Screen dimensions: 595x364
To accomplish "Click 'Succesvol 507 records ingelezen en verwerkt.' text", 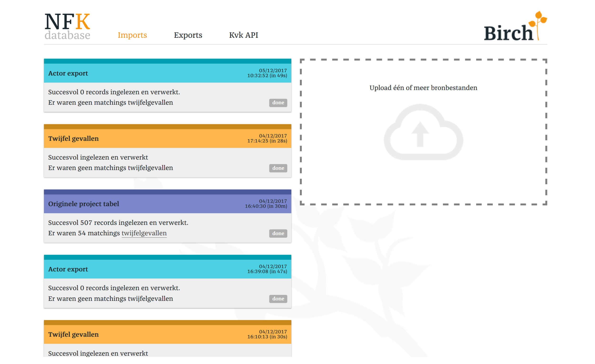I will point(118,223).
